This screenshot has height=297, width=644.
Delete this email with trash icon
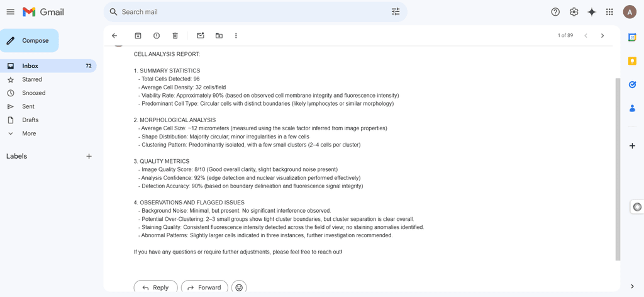[x=175, y=36]
